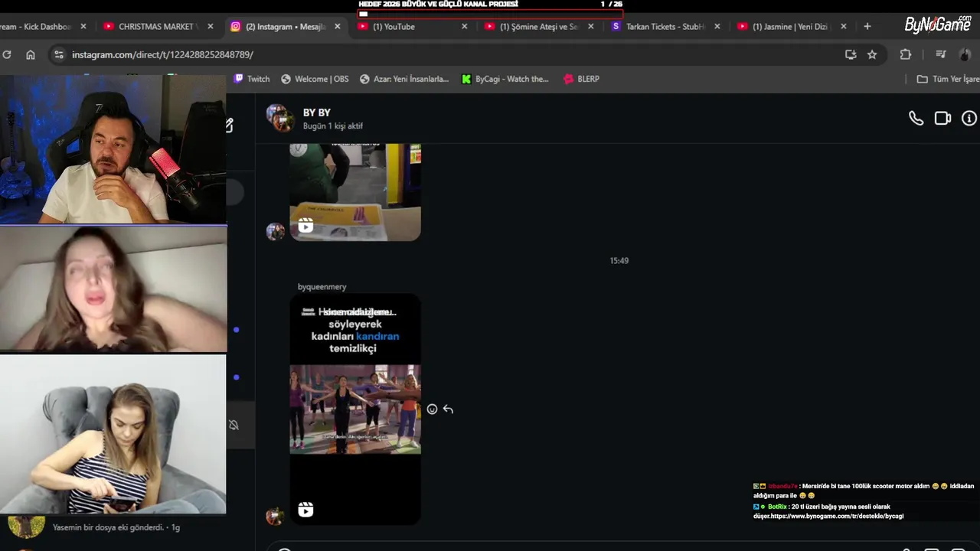The height and width of the screenshot is (551, 980).
Task: Reload the Instagram page
Action: (7, 54)
